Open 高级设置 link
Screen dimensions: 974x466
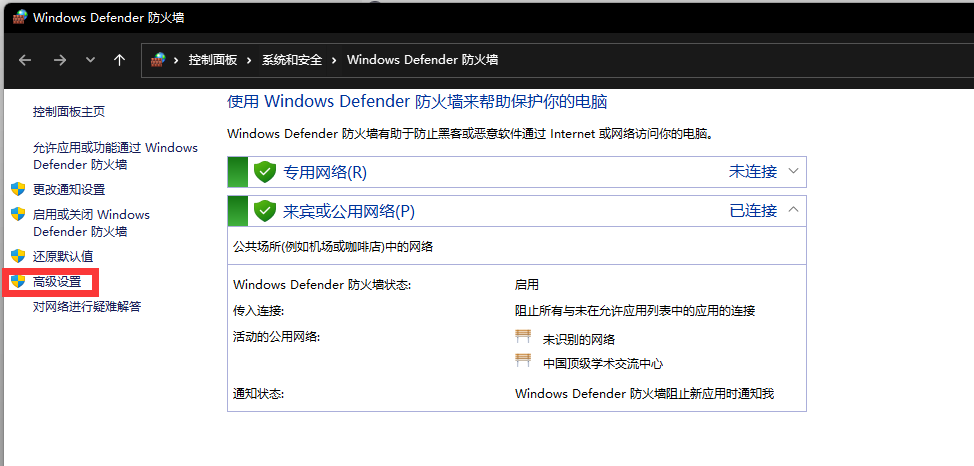pos(57,282)
